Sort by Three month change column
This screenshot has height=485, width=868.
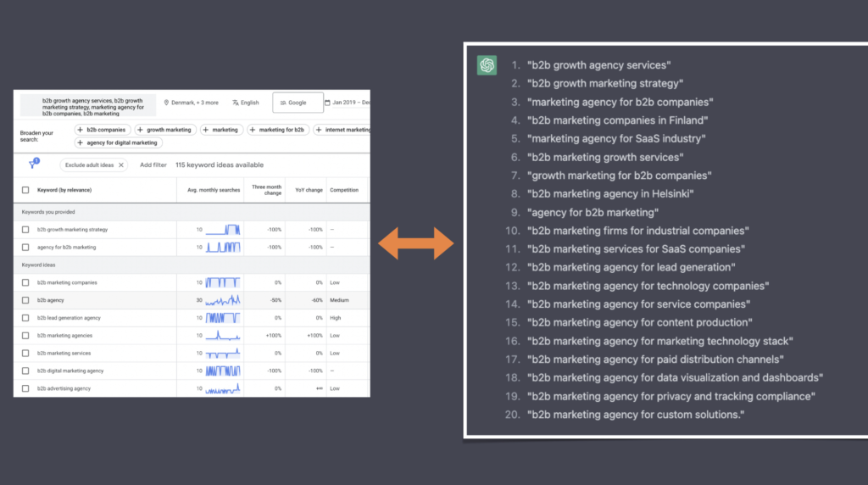point(266,190)
